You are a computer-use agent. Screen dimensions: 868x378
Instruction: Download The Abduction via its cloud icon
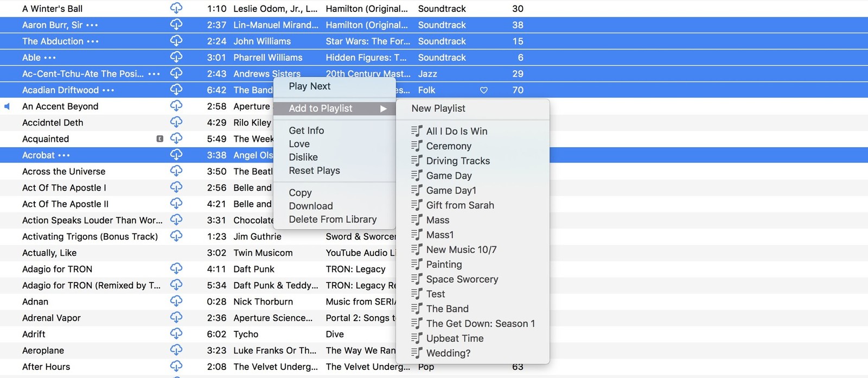tap(176, 41)
